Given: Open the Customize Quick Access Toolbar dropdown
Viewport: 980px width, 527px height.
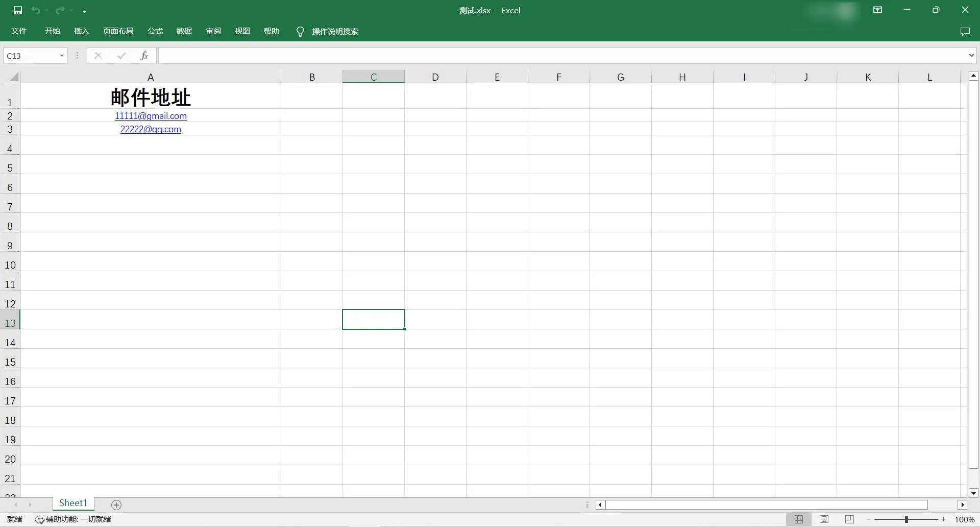Looking at the screenshot, I should pyautogui.click(x=84, y=11).
